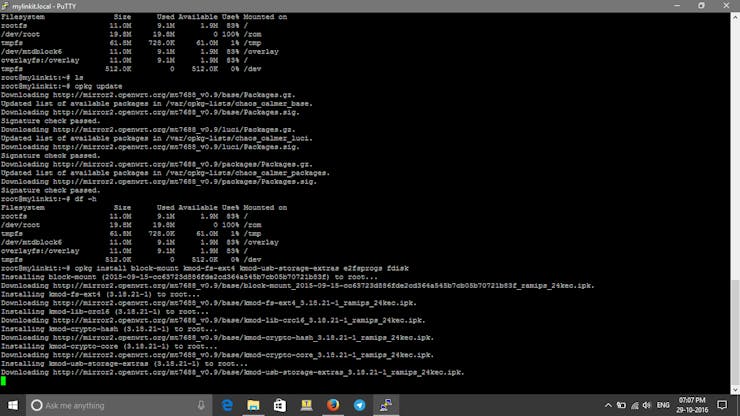Image resolution: width=740 pixels, height=416 pixels.
Task: Click the 'mylinkit.local - PuTTY' window title
Action: pyautogui.click(x=44, y=6)
